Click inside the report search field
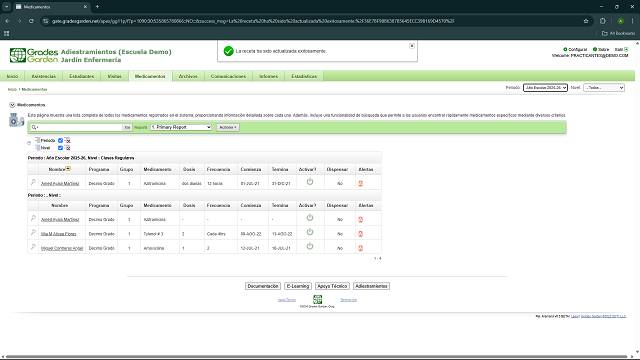 coord(80,127)
